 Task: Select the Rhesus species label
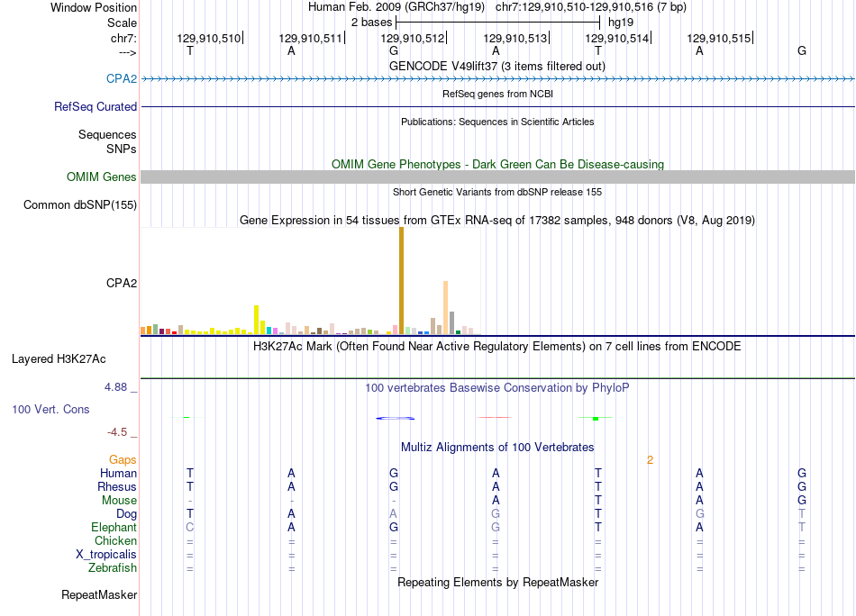coord(117,486)
